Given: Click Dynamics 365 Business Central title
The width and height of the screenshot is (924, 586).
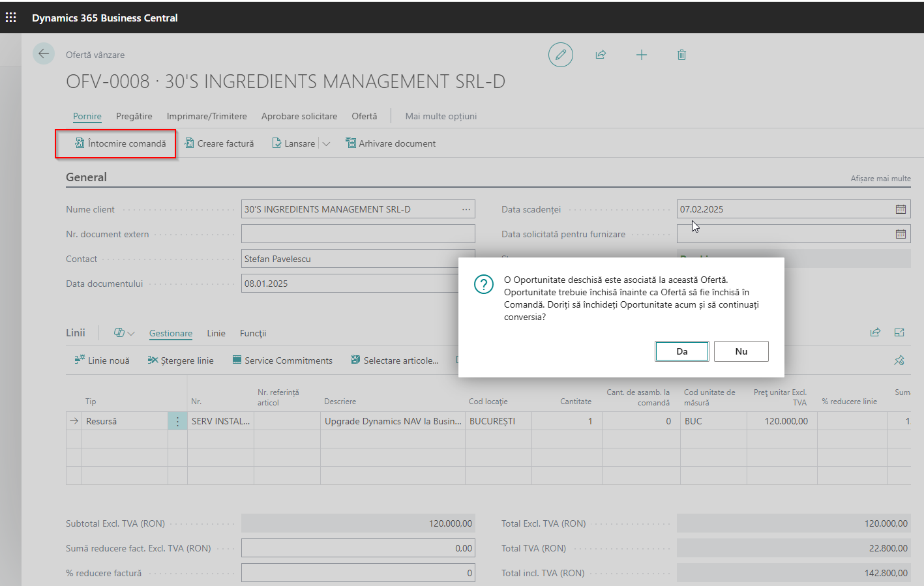Looking at the screenshot, I should (105, 18).
